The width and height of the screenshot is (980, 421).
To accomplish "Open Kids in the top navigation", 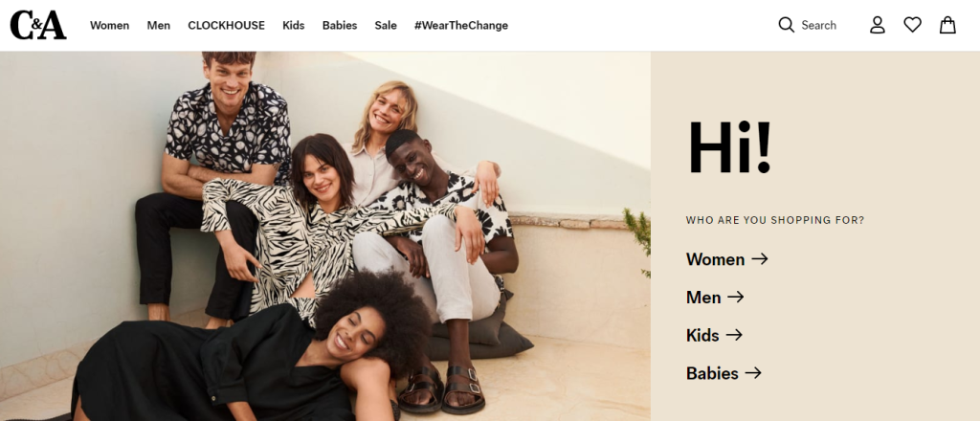I will 293,26.
